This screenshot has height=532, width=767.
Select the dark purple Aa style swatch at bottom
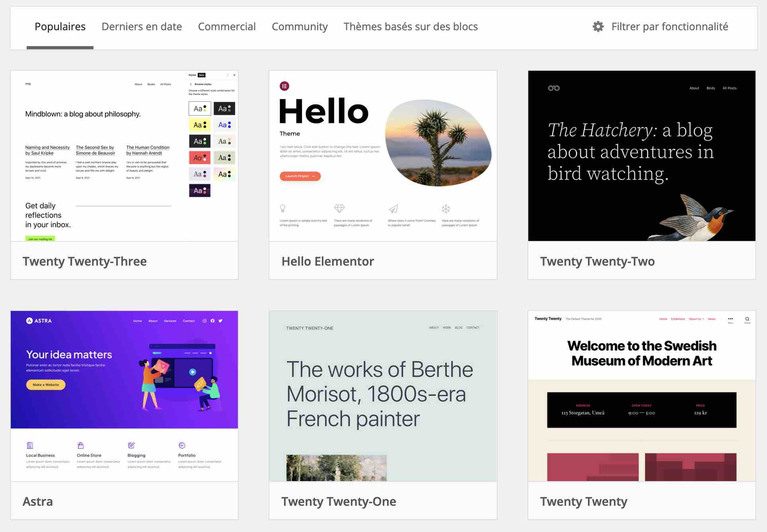[200, 190]
